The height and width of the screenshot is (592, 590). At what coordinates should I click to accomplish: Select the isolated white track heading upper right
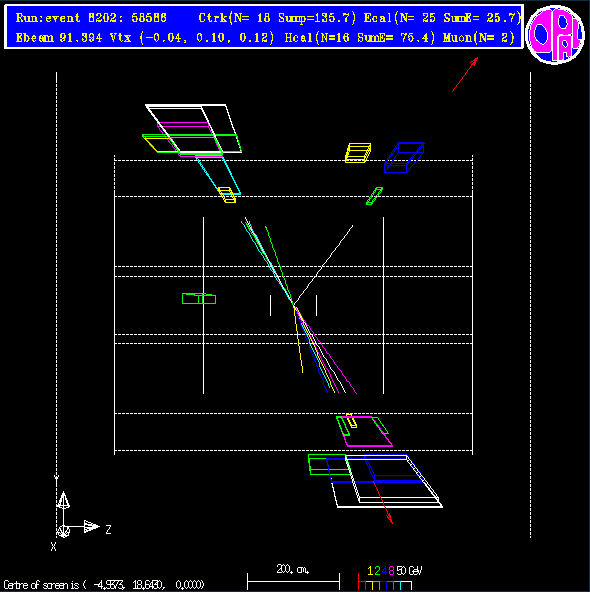[x=323, y=264]
